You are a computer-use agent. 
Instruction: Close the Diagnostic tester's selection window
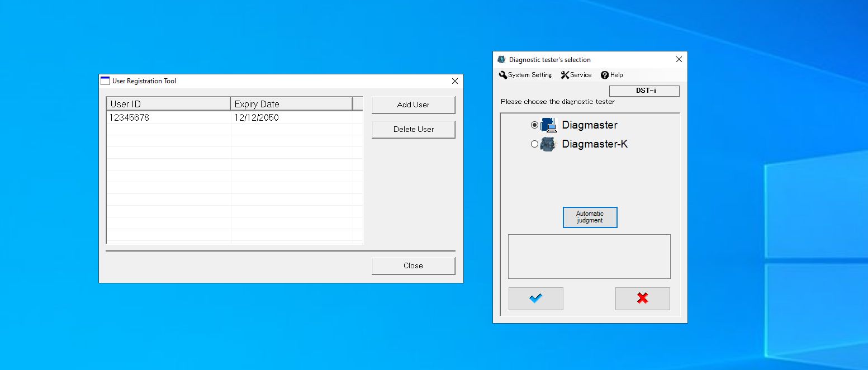point(679,59)
